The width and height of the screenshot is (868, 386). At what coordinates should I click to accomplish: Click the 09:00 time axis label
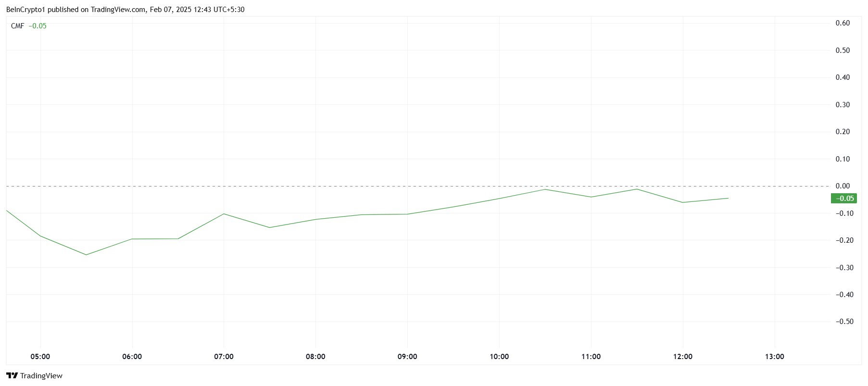407,357
